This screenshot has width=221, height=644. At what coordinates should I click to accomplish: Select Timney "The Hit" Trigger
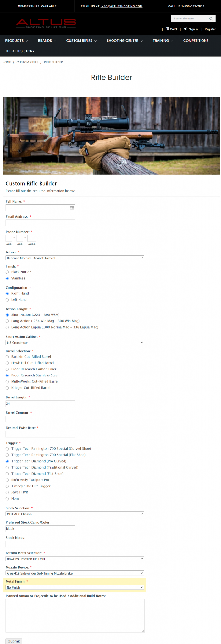click(x=7, y=486)
